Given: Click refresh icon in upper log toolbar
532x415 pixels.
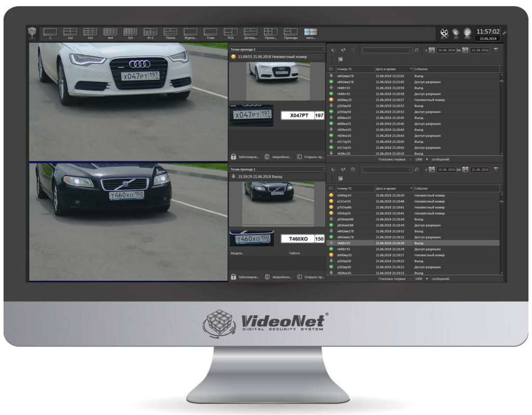Looking at the screenshot, I should pyautogui.click(x=333, y=50).
